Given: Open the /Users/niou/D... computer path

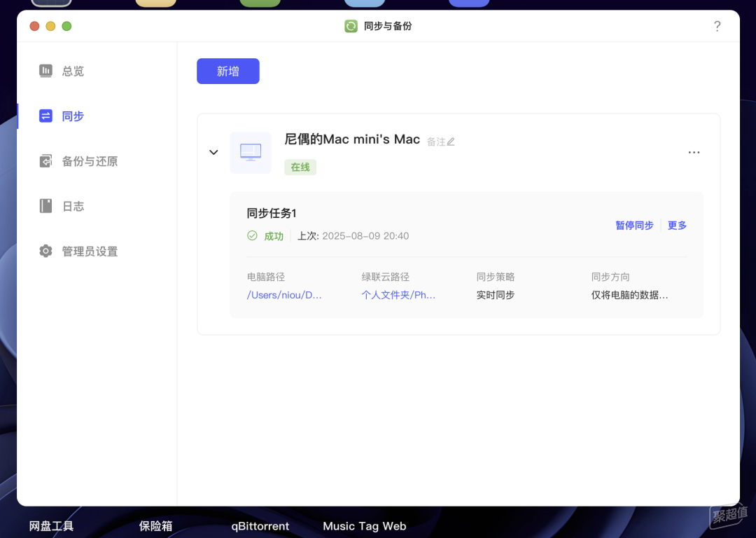Looking at the screenshot, I should click(x=284, y=295).
